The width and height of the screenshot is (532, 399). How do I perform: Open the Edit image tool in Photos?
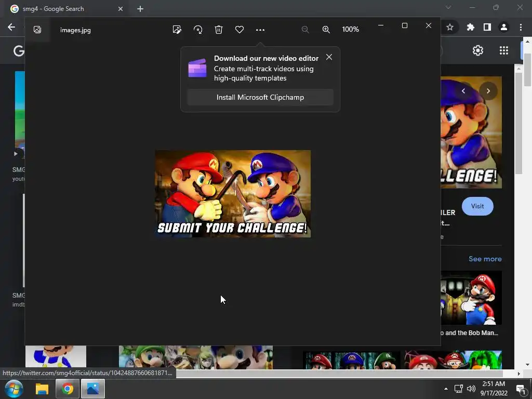click(177, 30)
